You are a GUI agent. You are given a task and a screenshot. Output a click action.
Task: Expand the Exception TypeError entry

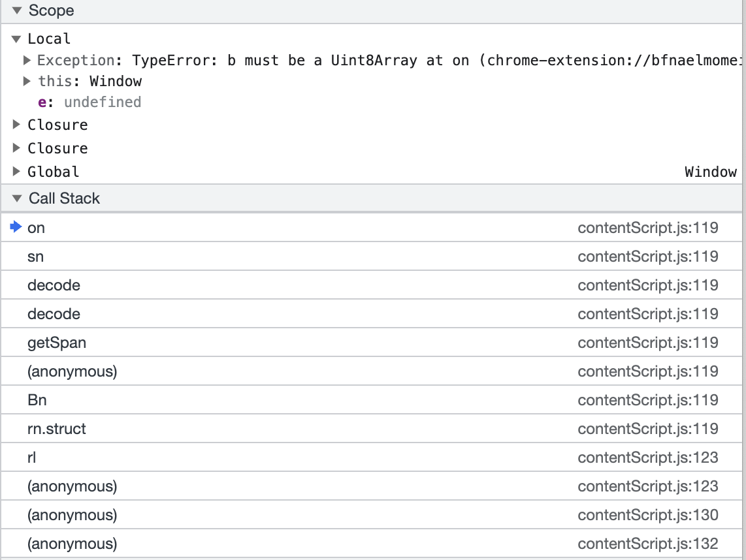27,61
